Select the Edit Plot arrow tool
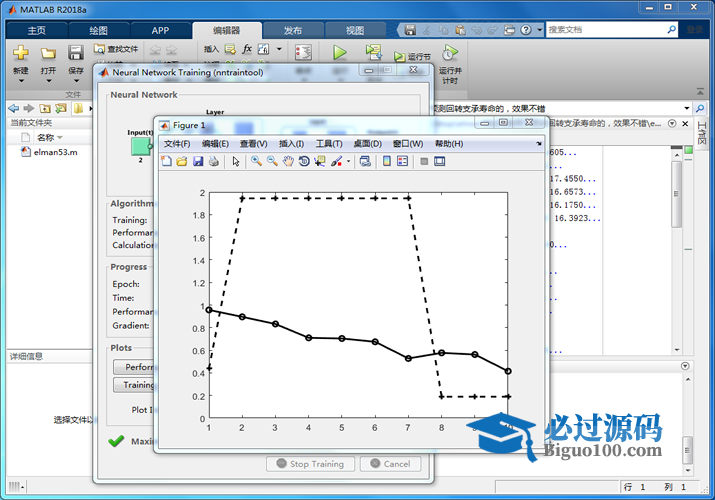 236,161
